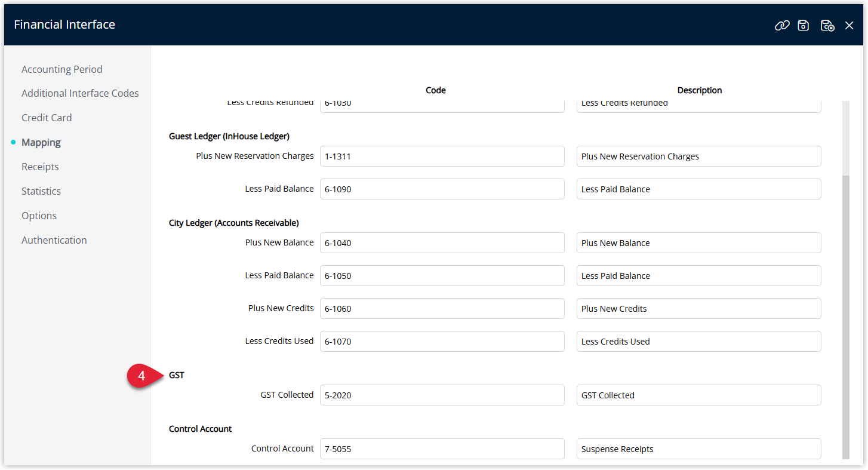
Task: Open Additional Interface Codes section
Action: tap(80, 93)
